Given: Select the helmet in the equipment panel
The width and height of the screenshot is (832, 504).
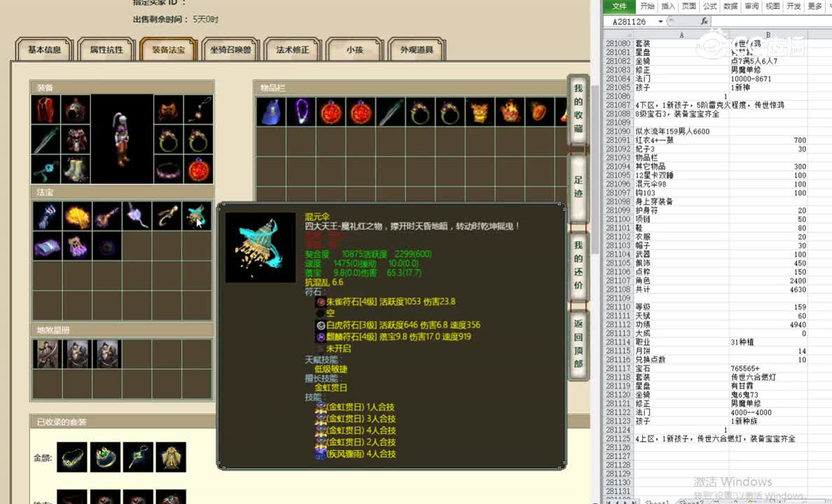Looking at the screenshot, I should click(x=76, y=109).
